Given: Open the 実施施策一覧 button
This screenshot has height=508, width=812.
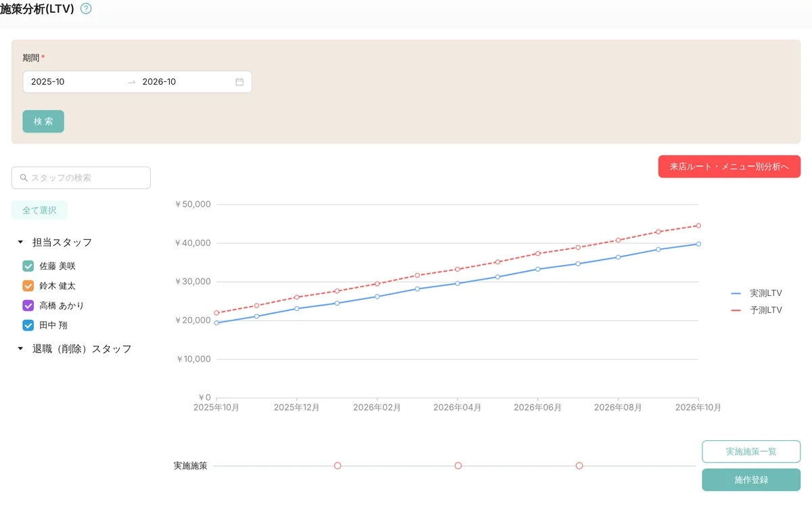Looking at the screenshot, I should 751,452.
